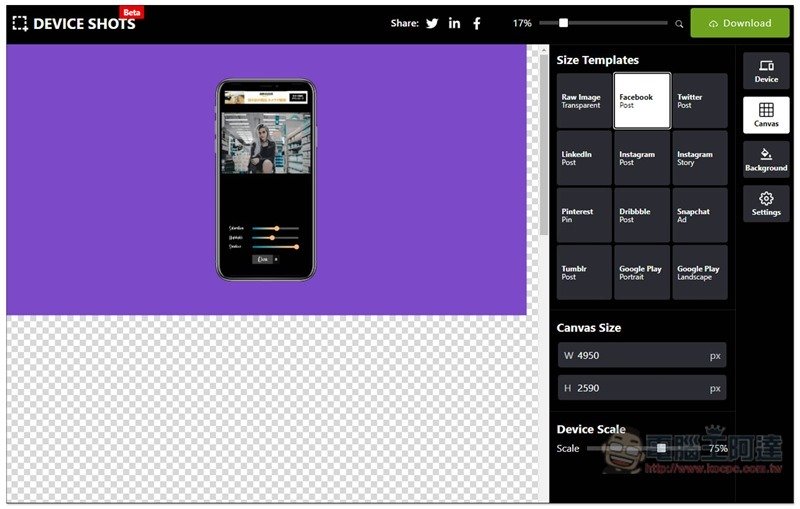800x509 pixels.
Task: Share on Facebook via the header icon
Action: [x=477, y=23]
